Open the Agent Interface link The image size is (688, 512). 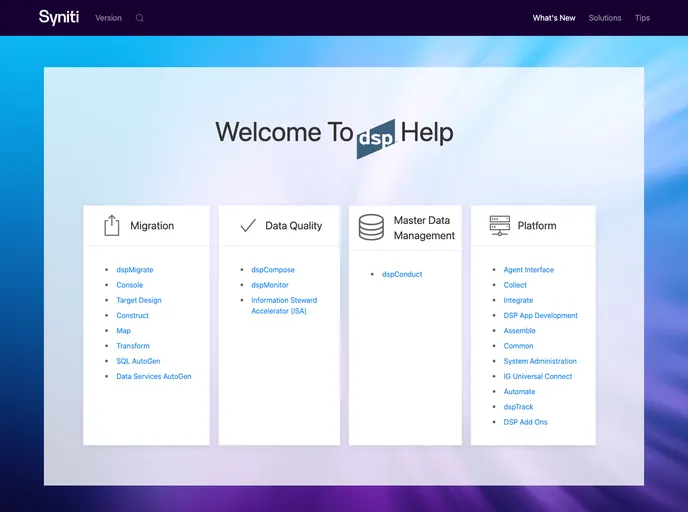528,270
